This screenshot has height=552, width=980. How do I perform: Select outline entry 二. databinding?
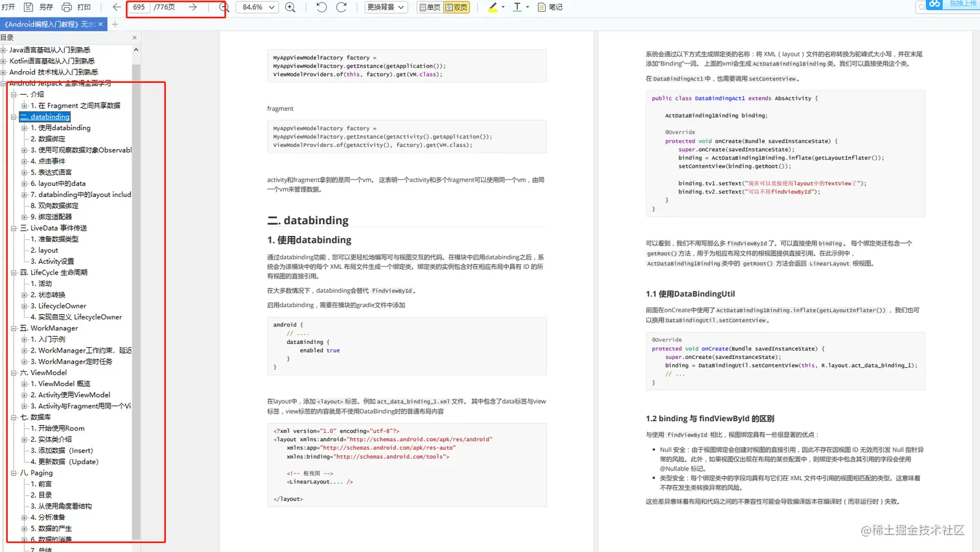[45, 117]
